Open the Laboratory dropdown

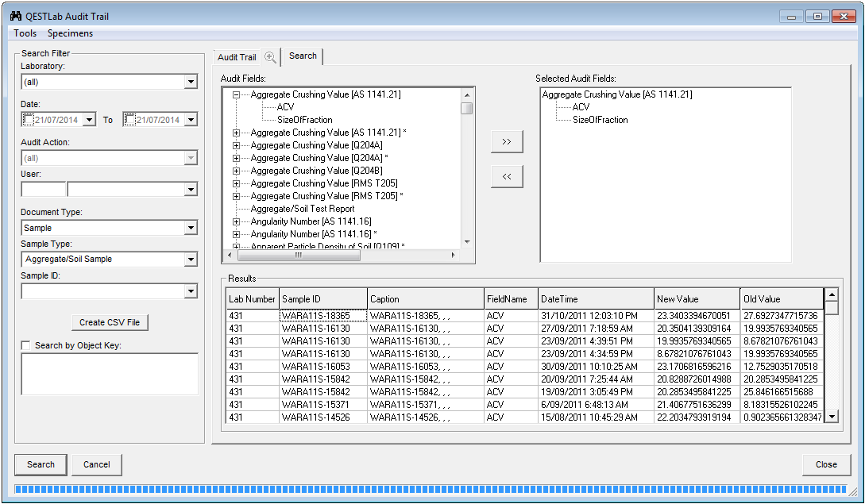[190, 82]
